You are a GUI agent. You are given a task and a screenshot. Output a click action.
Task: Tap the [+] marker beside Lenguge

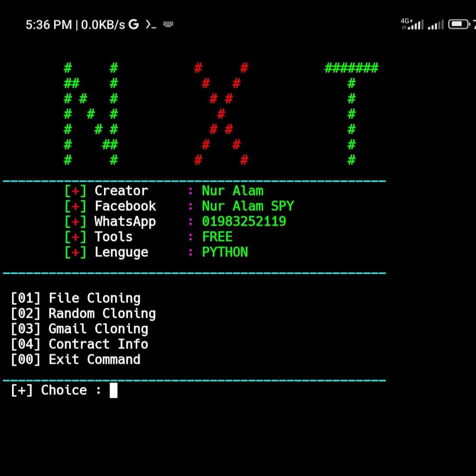coord(75,252)
